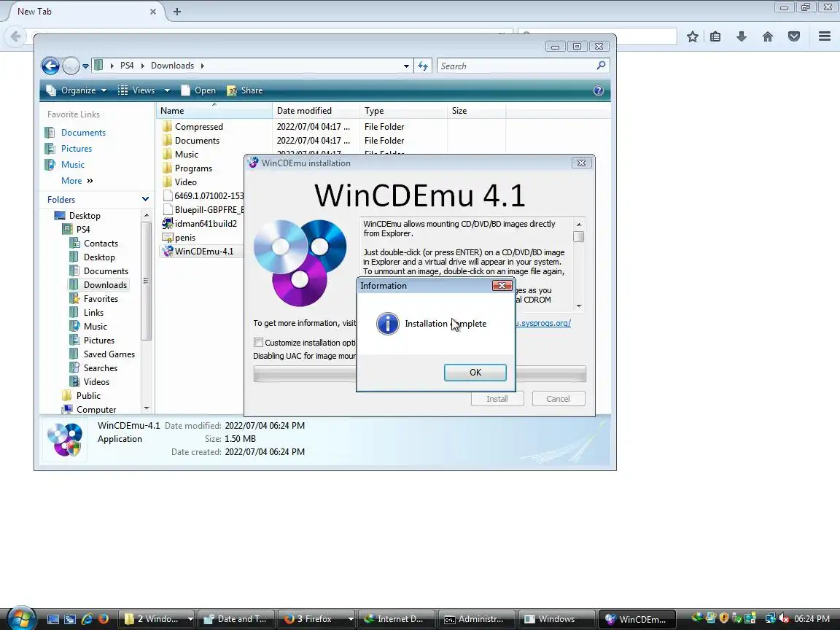Click the WinCDEmu three-disc logo

[300, 262]
